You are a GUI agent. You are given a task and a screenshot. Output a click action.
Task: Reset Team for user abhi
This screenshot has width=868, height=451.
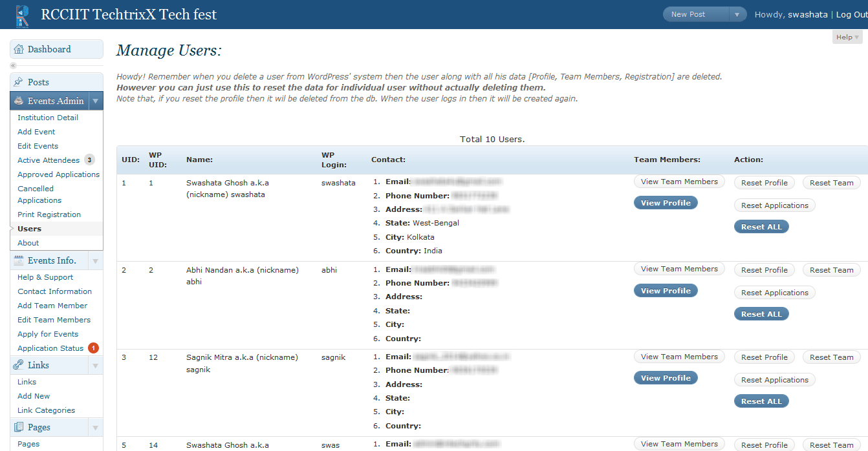pyautogui.click(x=832, y=270)
